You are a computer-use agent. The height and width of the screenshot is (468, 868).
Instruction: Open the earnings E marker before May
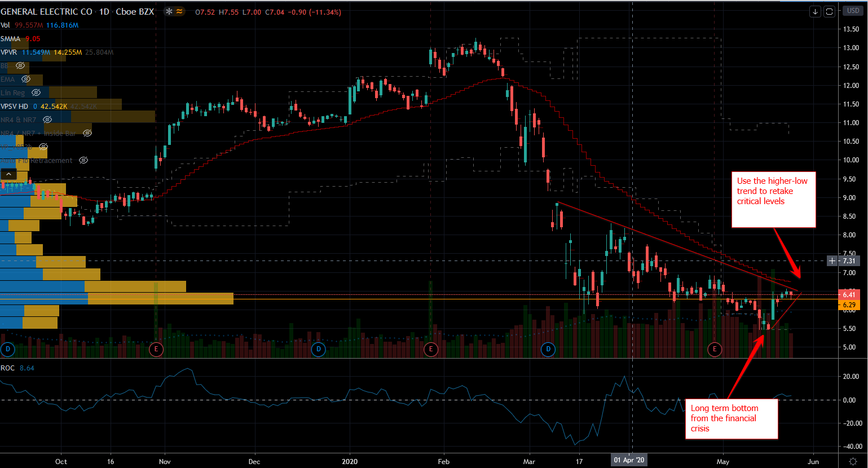coord(715,350)
